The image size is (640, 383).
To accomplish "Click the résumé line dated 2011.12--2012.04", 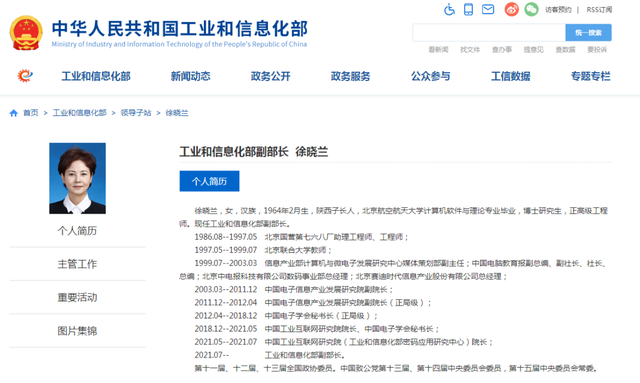I will 313,303.
